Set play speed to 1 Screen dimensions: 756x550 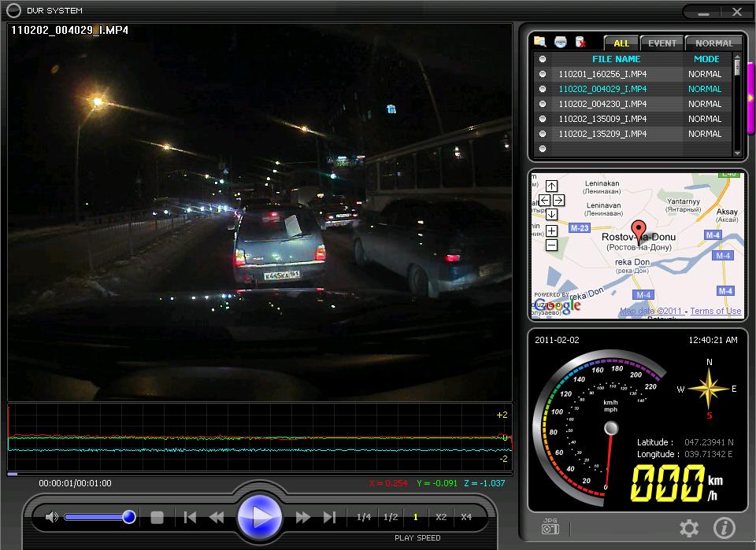coord(416,517)
